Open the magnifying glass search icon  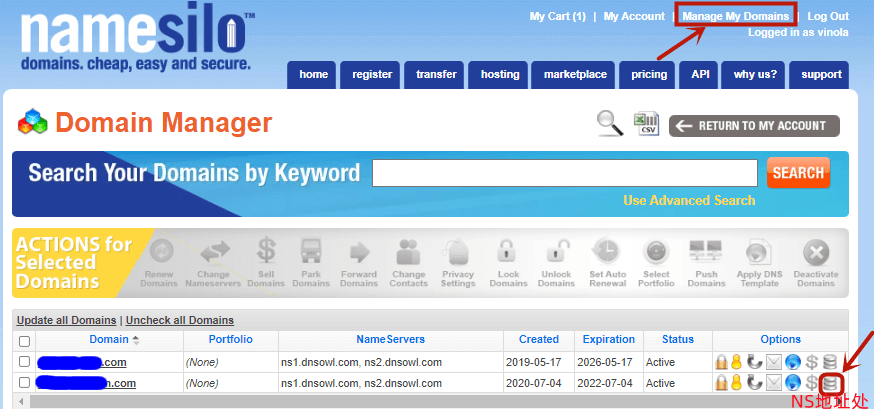coord(610,123)
